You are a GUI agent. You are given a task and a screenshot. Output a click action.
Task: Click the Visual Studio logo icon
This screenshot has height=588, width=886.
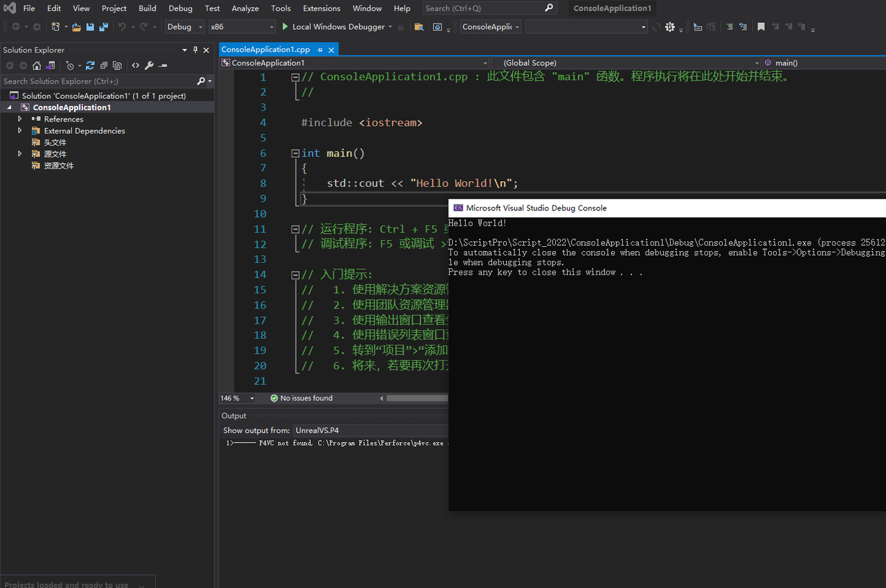tap(10, 8)
